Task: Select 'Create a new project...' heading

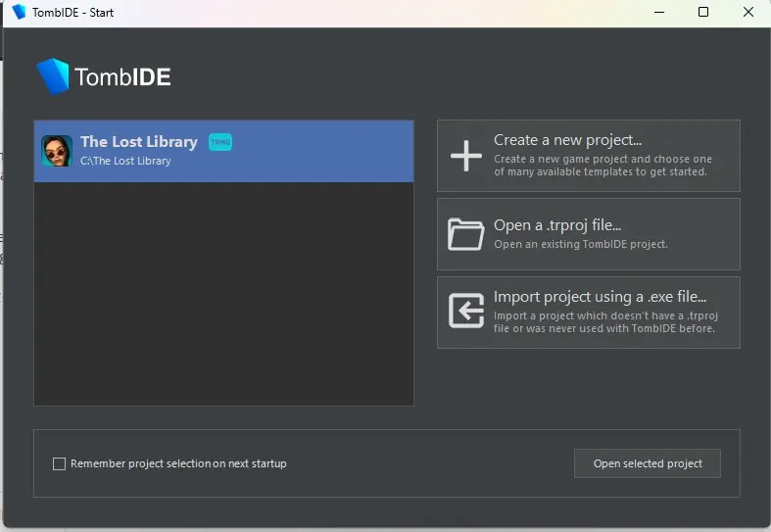Action: [x=567, y=140]
